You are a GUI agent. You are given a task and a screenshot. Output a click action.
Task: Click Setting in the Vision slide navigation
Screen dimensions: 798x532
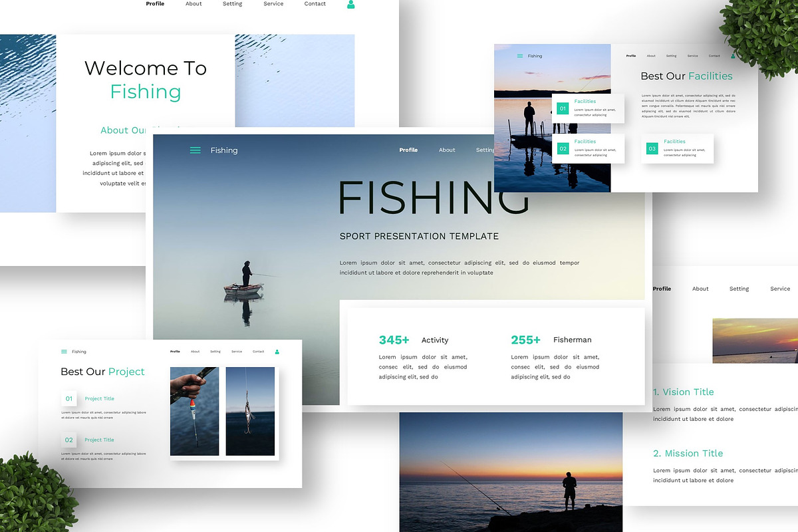click(x=739, y=289)
